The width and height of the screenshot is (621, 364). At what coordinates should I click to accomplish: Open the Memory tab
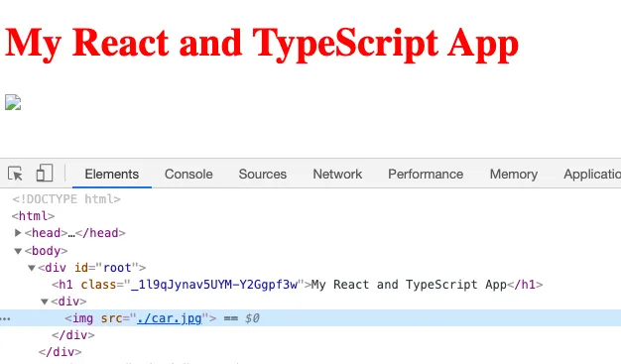[x=514, y=174]
